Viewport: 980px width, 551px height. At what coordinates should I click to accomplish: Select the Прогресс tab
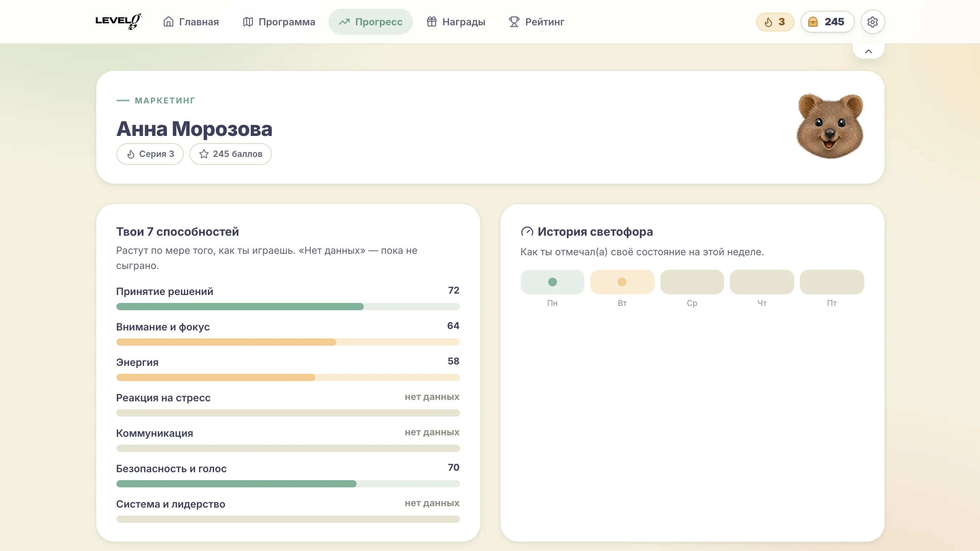pos(371,22)
